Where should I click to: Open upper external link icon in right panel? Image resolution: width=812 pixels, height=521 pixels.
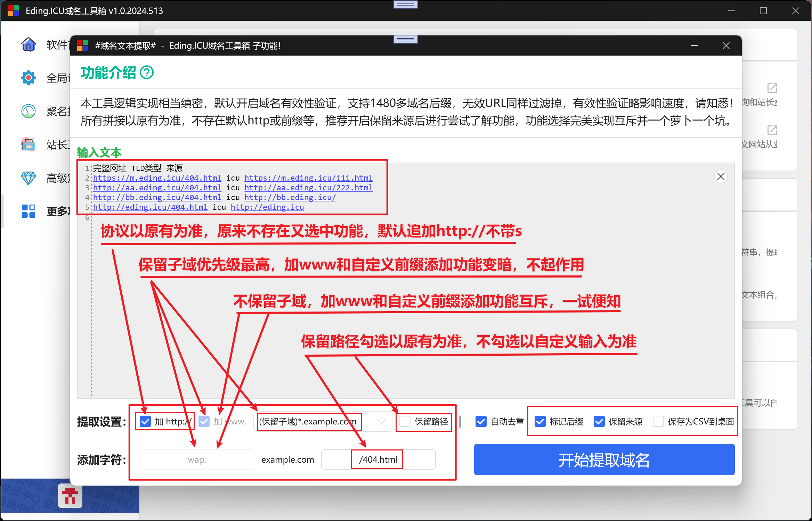pyautogui.click(x=772, y=88)
